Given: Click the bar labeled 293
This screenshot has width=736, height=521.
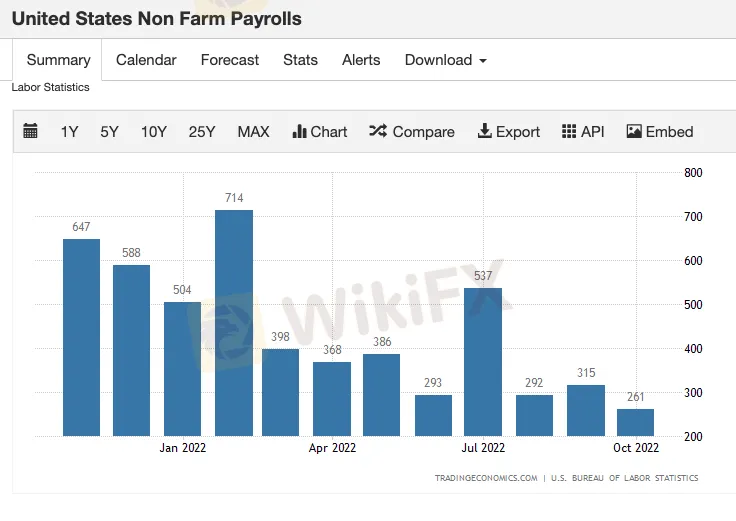Looking at the screenshot, I should pyautogui.click(x=433, y=415).
